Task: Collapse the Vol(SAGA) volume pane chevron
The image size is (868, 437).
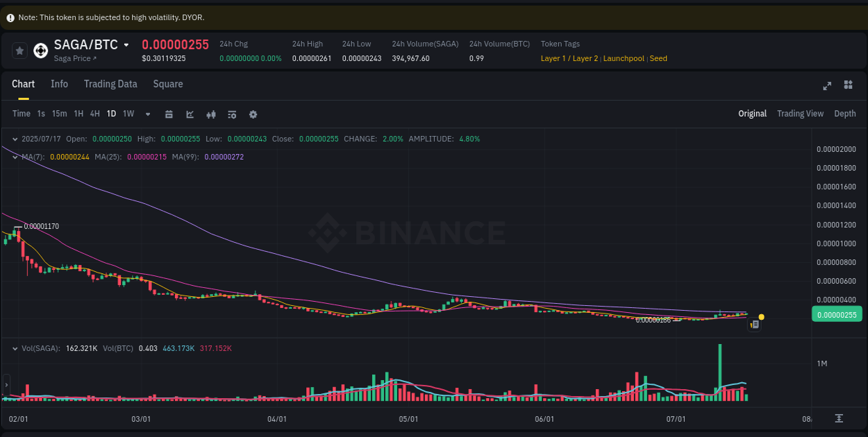Action: point(14,348)
